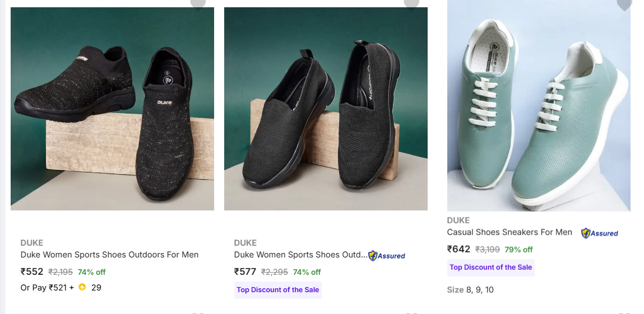This screenshot has height=314, width=644.
Task: Select the ₹642 price on green sneakers
Action: coord(458,249)
